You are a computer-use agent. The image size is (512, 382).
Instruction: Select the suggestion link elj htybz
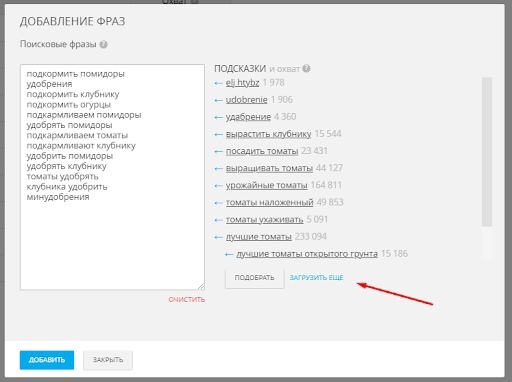coord(242,83)
